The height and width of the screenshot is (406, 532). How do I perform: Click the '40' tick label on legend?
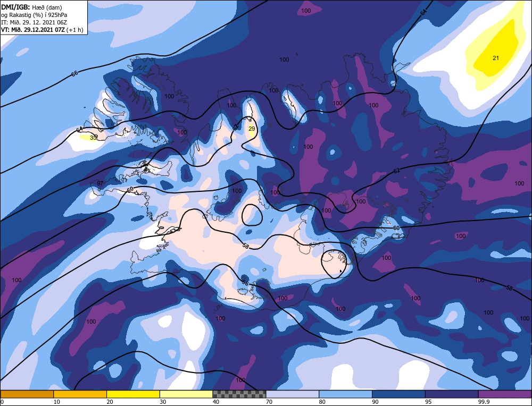pos(216,402)
